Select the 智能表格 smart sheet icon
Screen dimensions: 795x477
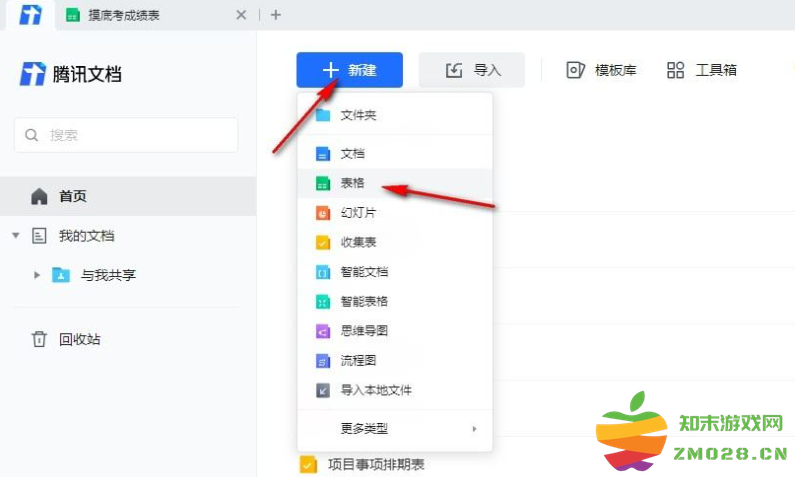click(323, 301)
